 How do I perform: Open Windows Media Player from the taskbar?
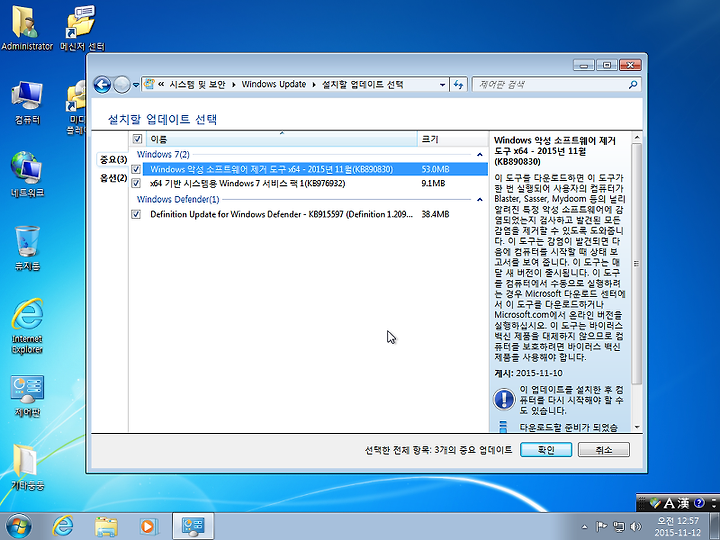coord(149,526)
